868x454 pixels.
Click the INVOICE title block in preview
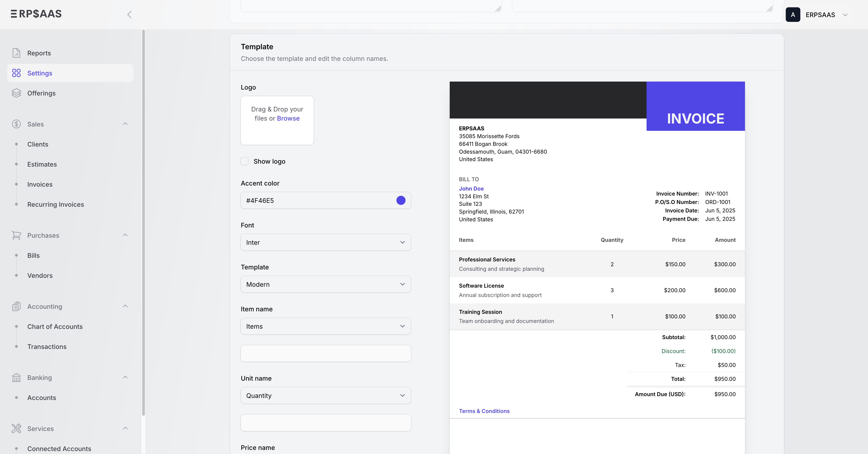696,106
